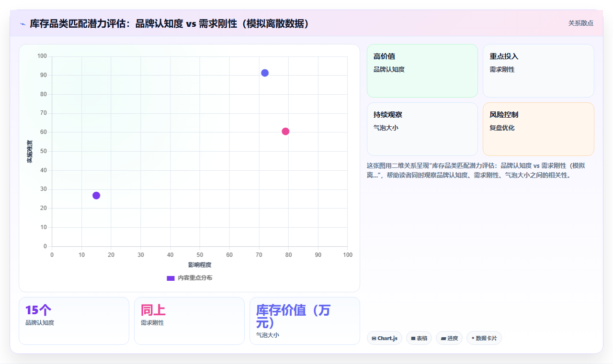This screenshot has height=364, width=613.
Task: Click the 表格 tag icon
Action: pos(413,339)
